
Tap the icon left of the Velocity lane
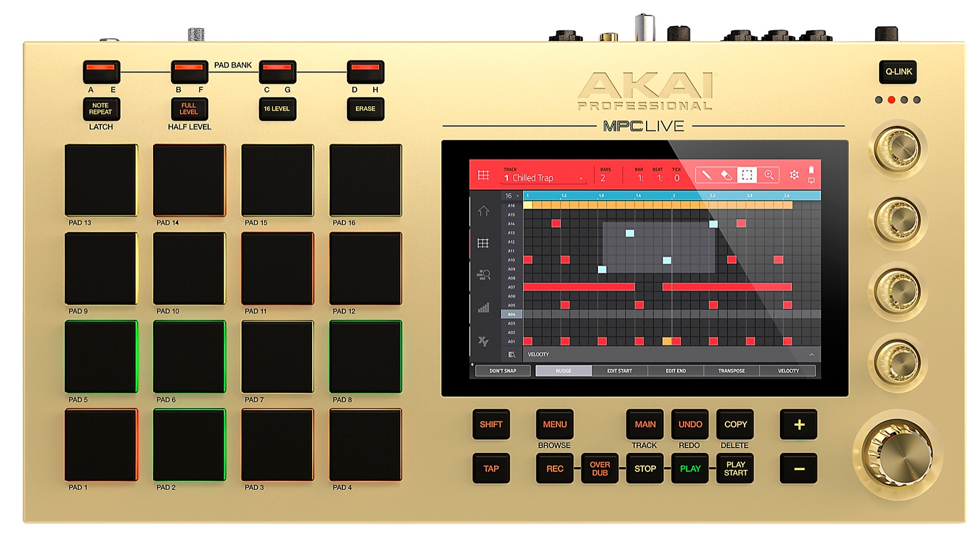(x=511, y=355)
